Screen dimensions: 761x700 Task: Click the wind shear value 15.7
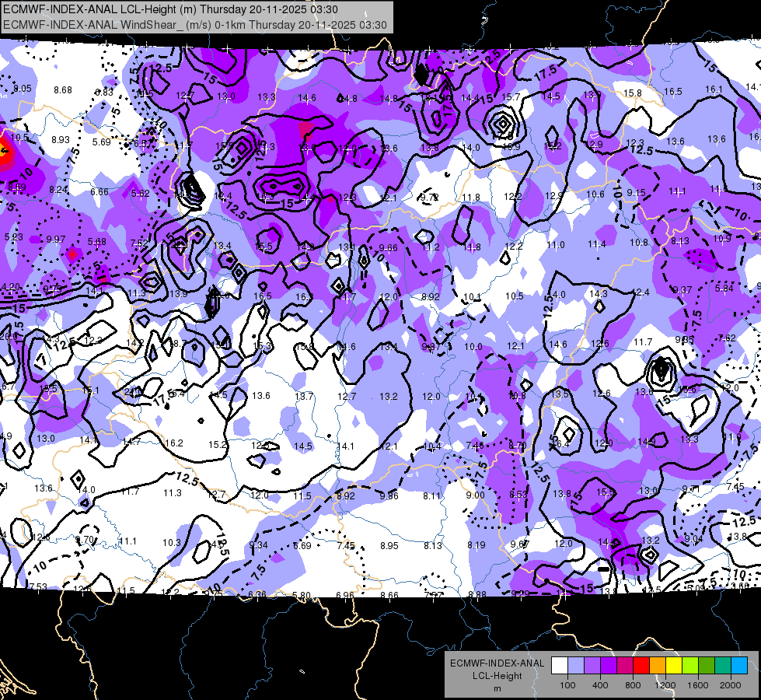pyautogui.click(x=511, y=97)
